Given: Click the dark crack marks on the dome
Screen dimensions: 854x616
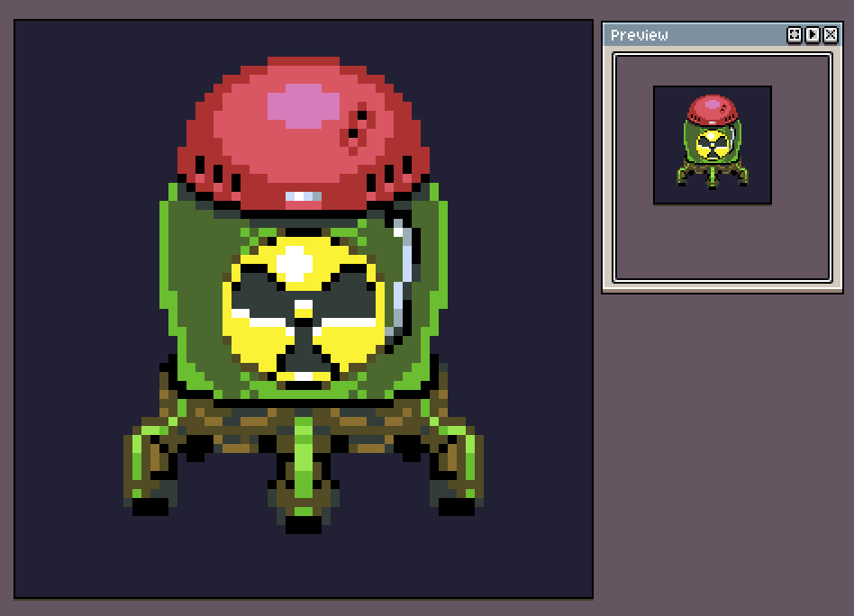Looking at the screenshot, I should tap(359, 124).
